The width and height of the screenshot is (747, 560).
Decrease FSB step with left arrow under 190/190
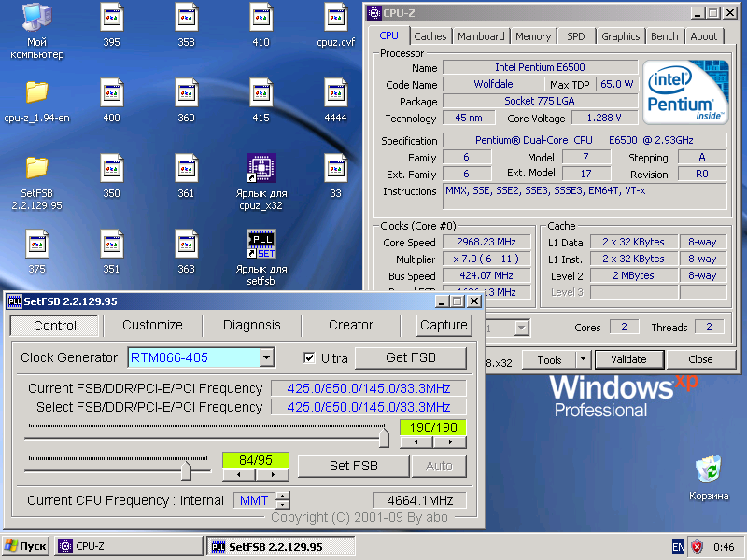pyautogui.click(x=416, y=441)
